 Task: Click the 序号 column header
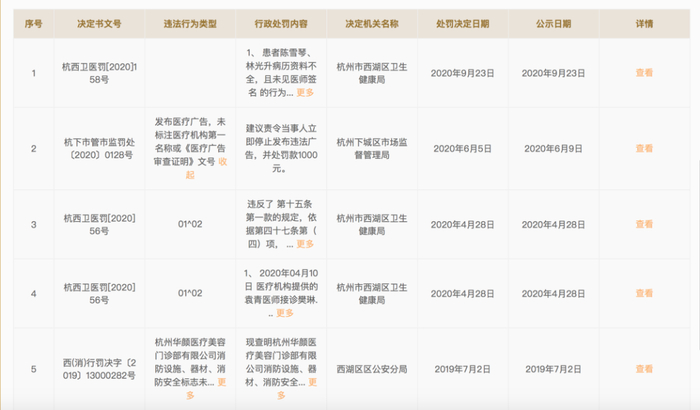pos(33,24)
